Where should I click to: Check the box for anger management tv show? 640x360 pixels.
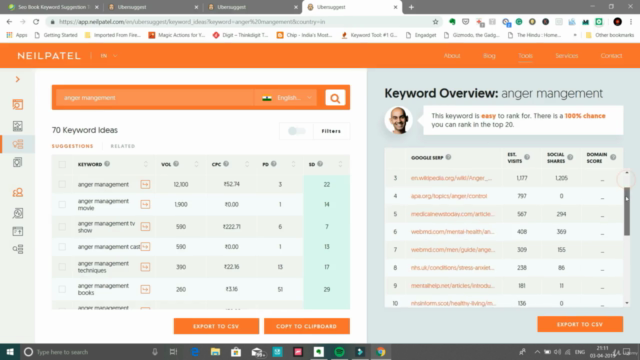[x=62, y=227]
